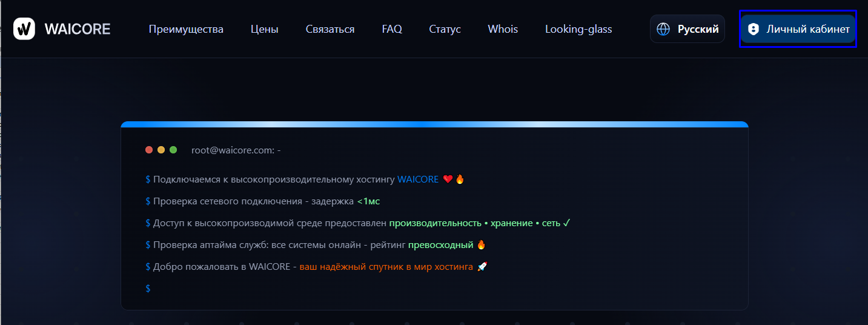Click the shield icon in Личный кабинет
Viewport: 868px width, 325px height.
(x=754, y=29)
